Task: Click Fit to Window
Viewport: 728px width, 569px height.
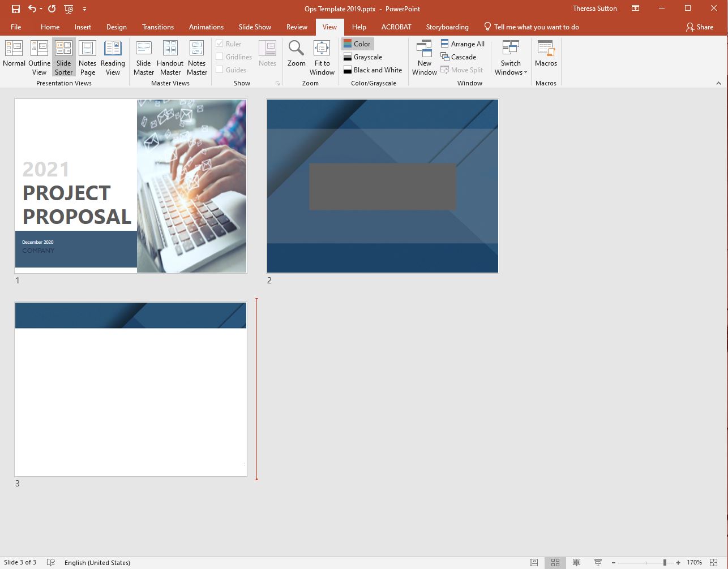Action: tap(322, 57)
